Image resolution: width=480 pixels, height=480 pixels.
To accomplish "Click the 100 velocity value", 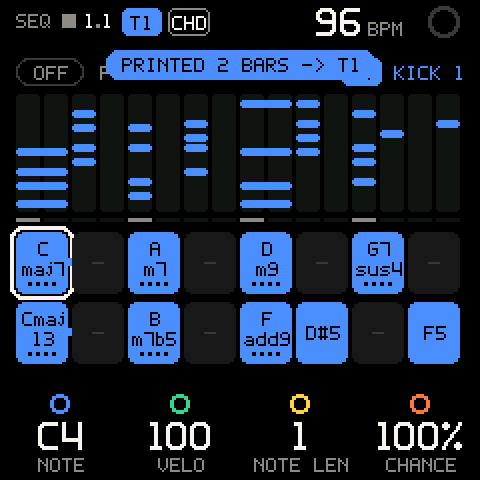I will coord(180,436).
